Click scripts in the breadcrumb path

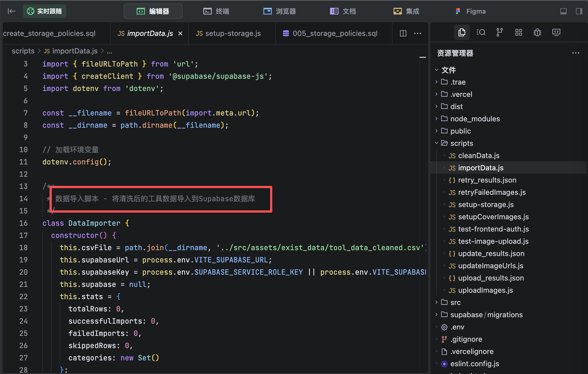23,51
